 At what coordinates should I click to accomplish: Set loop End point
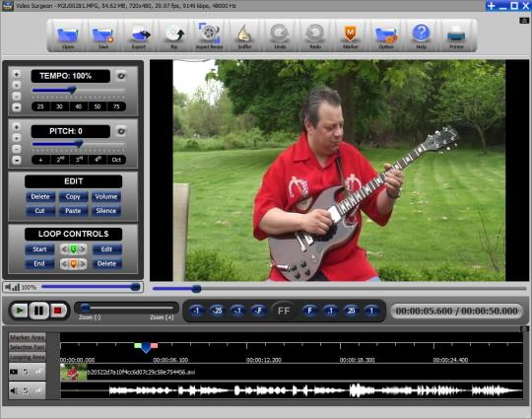click(39, 263)
